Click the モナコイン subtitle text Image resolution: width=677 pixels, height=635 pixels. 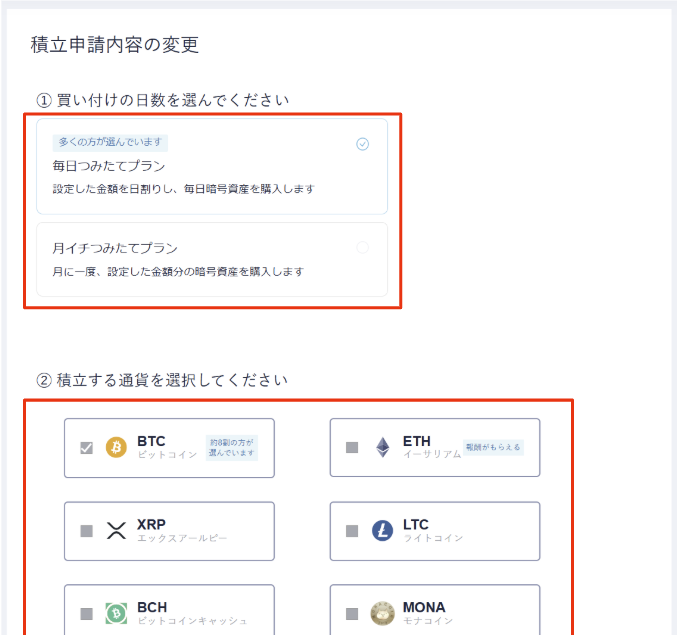[428, 621]
